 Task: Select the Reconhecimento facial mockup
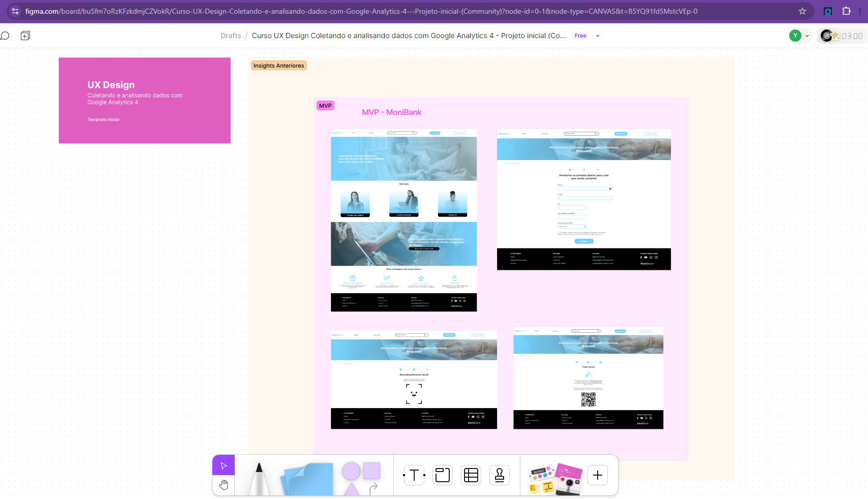[x=414, y=380]
